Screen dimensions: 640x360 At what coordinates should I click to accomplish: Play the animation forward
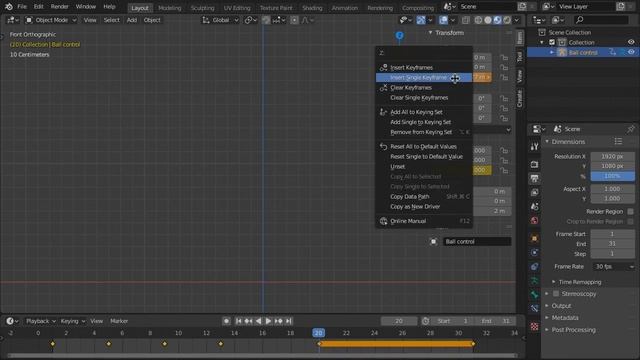(x=268, y=321)
